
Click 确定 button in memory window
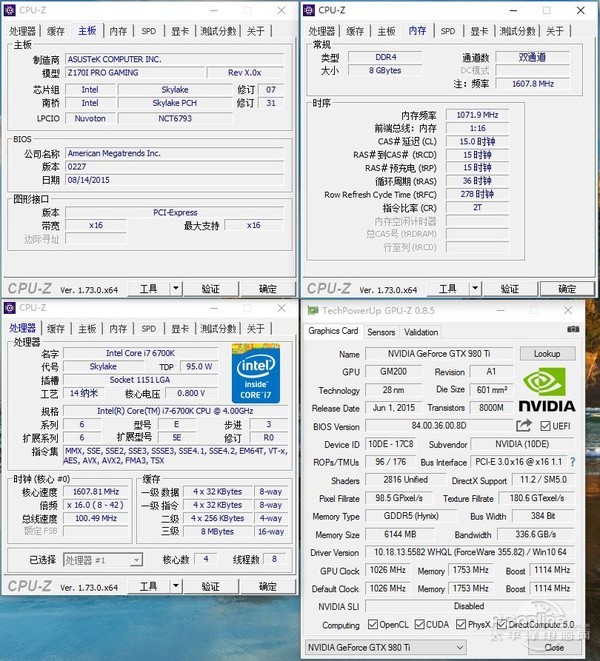567,289
